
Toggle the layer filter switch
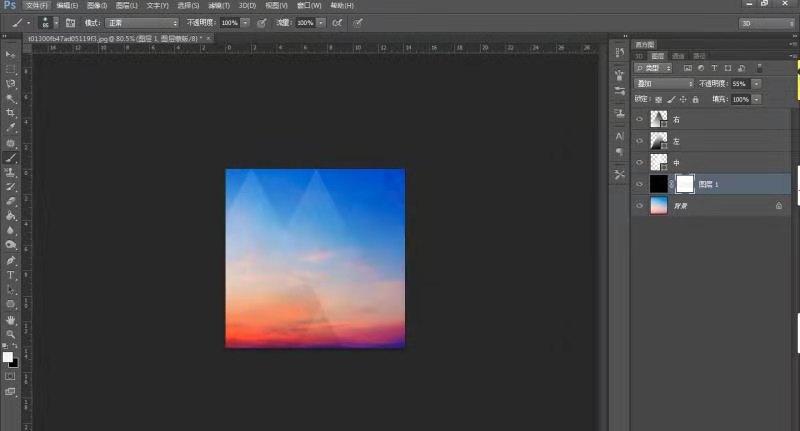759,68
